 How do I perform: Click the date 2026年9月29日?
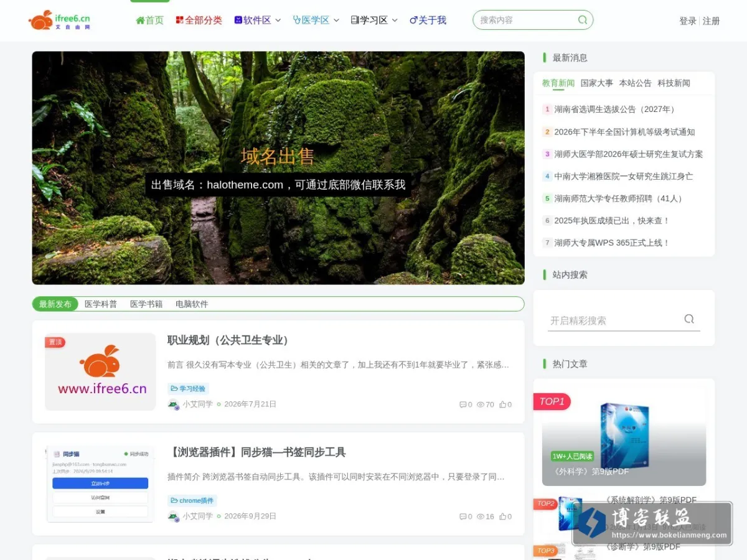click(250, 516)
